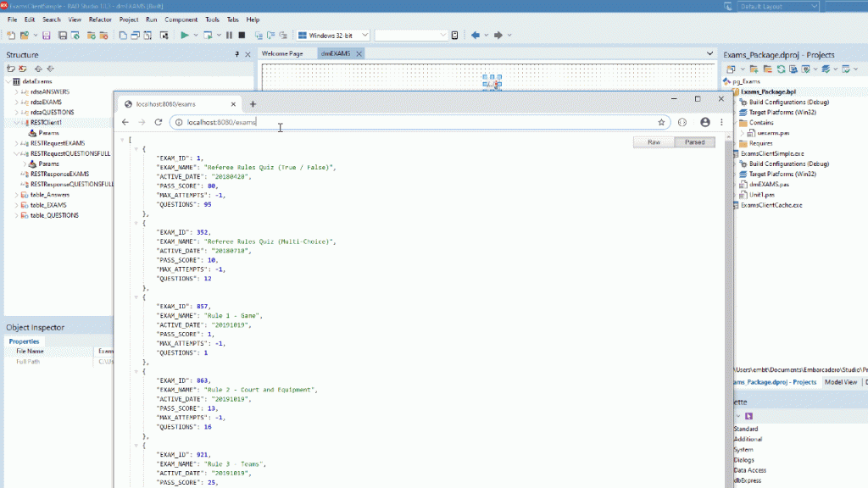Click the Remove from Project folder icon
The height and width of the screenshot is (488, 868).
click(767, 69)
